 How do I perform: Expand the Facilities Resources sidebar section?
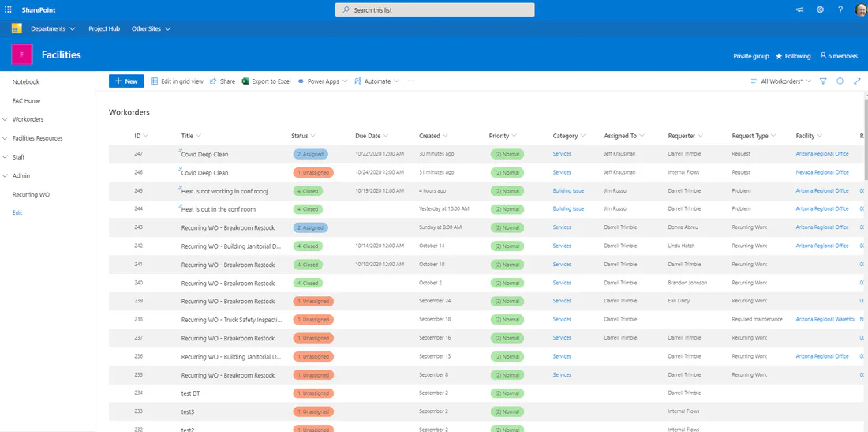tap(5, 138)
